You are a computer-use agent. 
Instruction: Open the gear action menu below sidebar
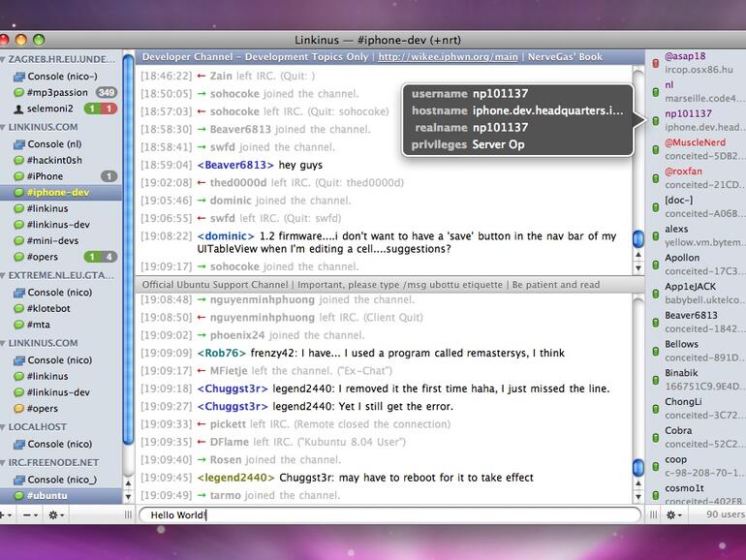click(56, 515)
